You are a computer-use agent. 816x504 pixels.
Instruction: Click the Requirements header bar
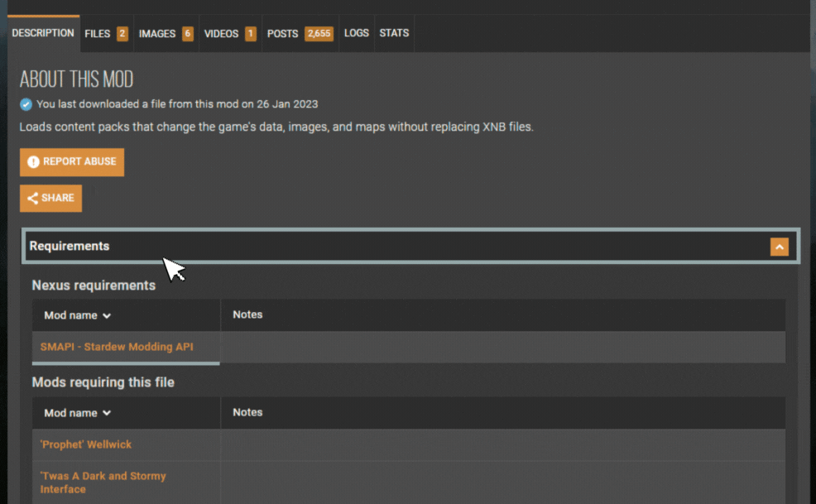[x=410, y=247]
